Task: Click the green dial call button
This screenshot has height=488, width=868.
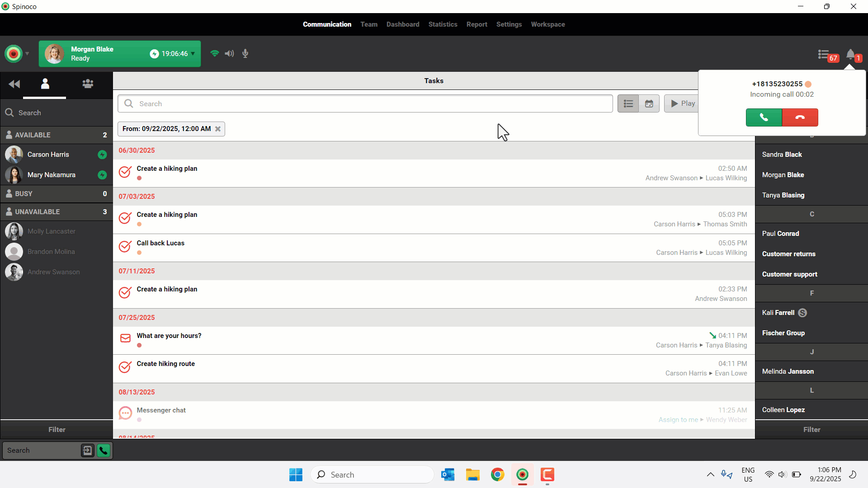Action: [104, 450]
